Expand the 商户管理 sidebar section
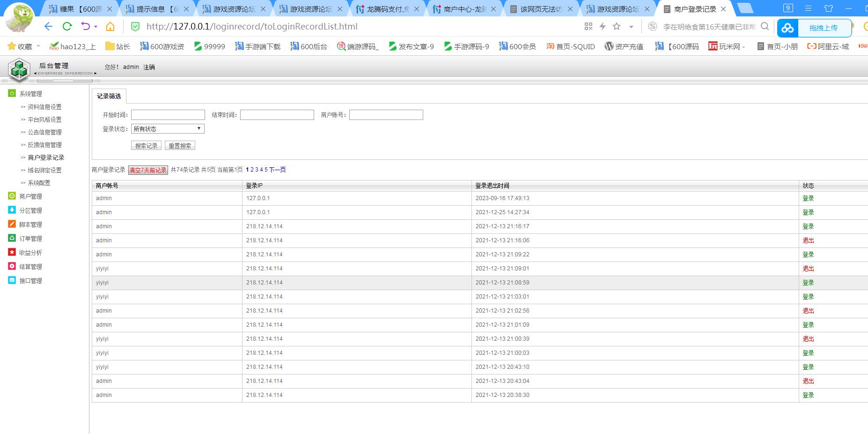Viewport: 868px width, 434px height. 30,196
